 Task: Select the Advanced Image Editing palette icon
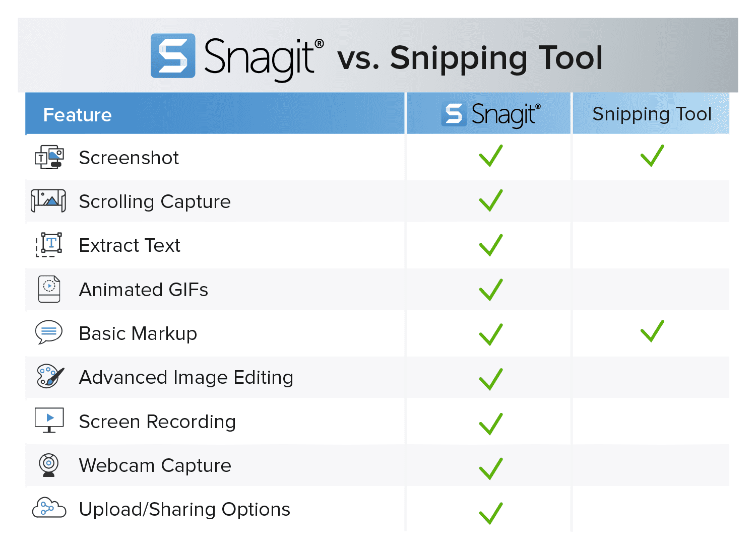point(50,376)
